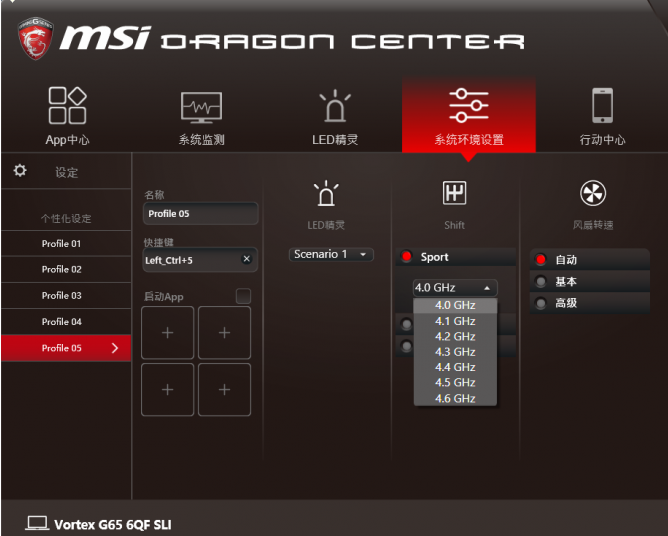Viewport: 668px width, 536px height.
Task: Open the App中心 grid icon
Action: coord(67,105)
